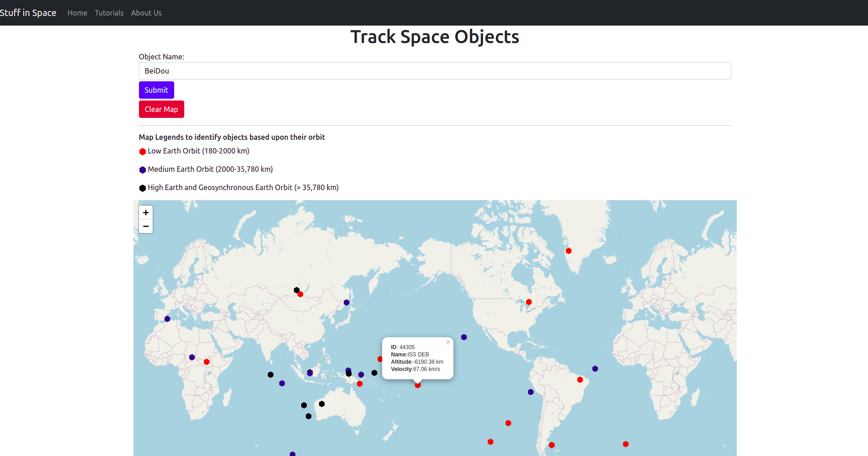Click the Track Space Objects heading
The width and height of the screenshot is (868, 456).
(435, 37)
